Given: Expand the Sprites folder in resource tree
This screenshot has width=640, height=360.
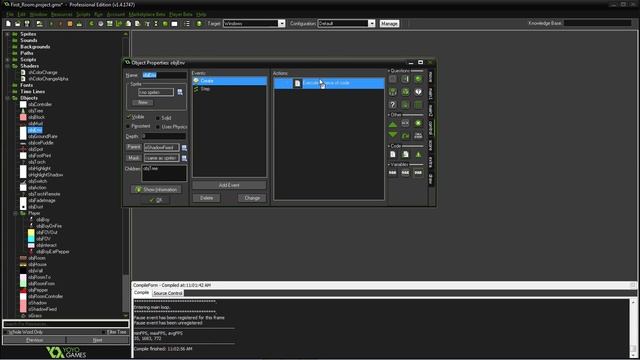Looking at the screenshot, I should [x=7, y=34].
